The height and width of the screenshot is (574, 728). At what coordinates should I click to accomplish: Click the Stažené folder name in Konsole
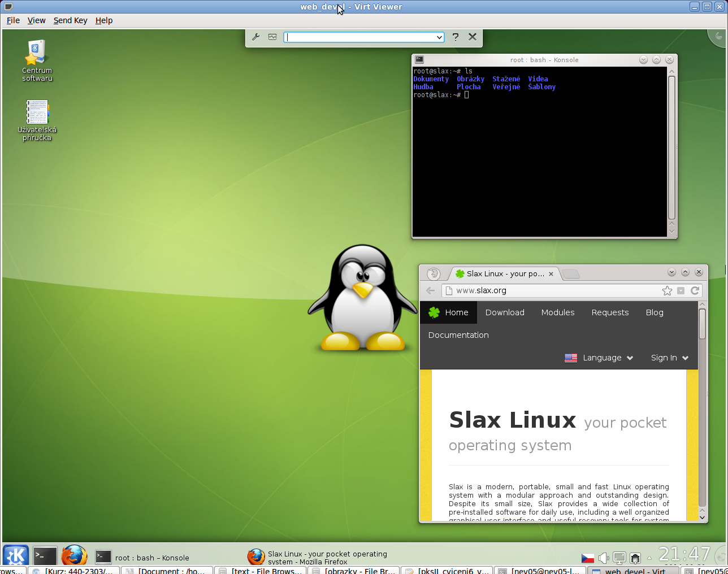tap(506, 79)
